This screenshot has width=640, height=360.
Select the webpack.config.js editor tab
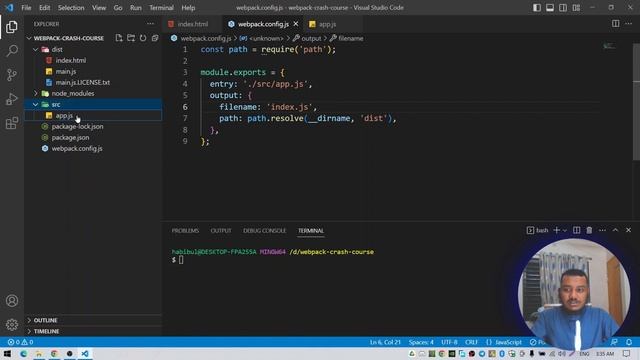click(x=263, y=24)
